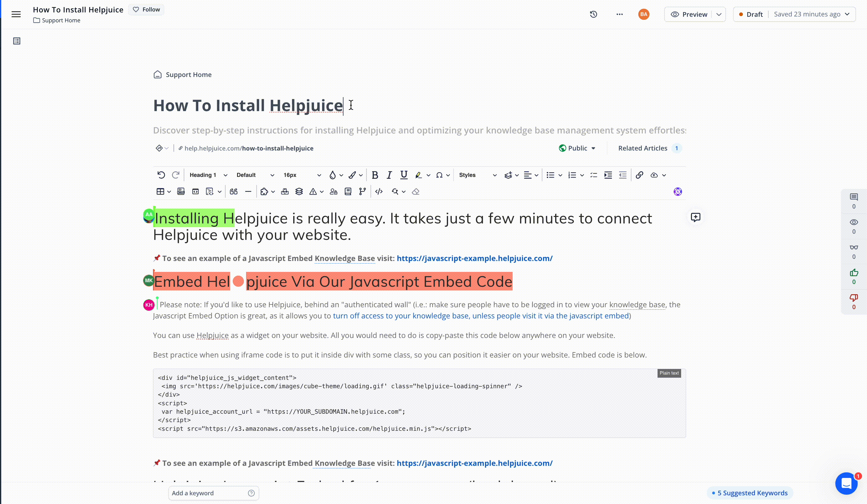Insert a numbered list

[572, 175]
